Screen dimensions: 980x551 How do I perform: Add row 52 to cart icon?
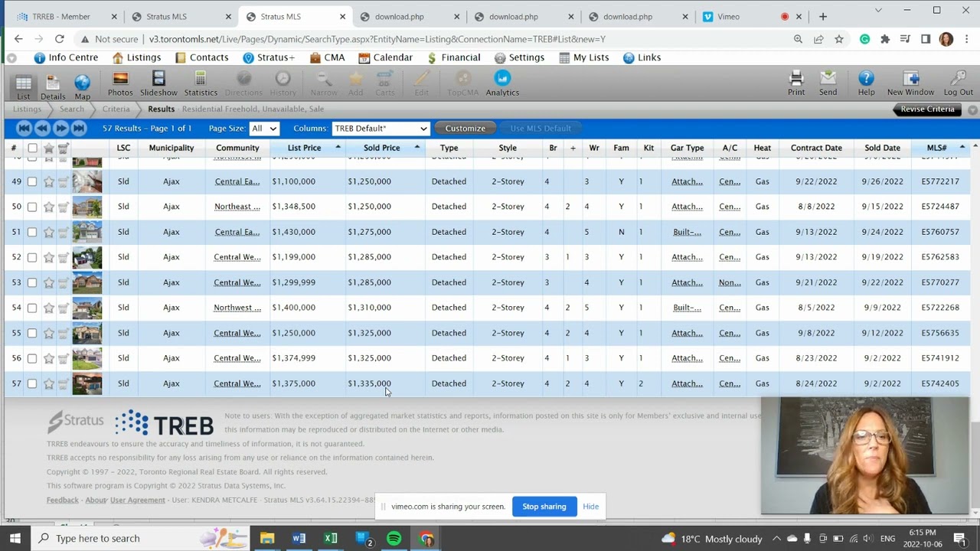click(64, 257)
